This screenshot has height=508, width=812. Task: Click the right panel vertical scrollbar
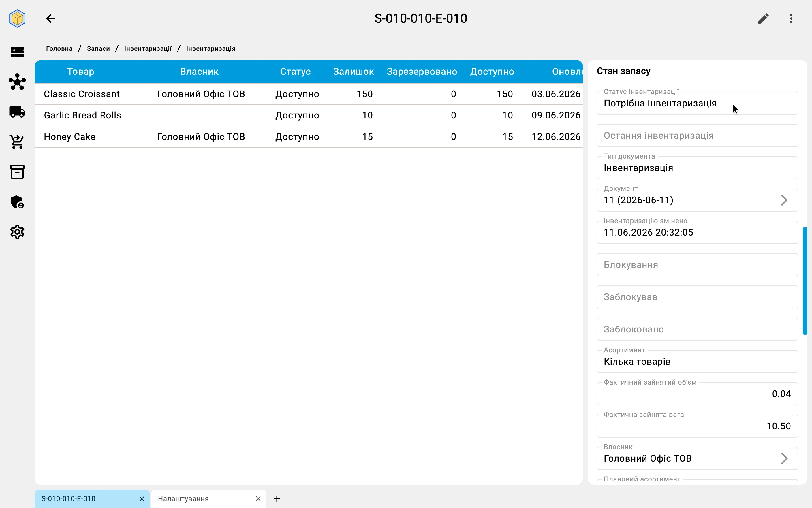pos(805,281)
